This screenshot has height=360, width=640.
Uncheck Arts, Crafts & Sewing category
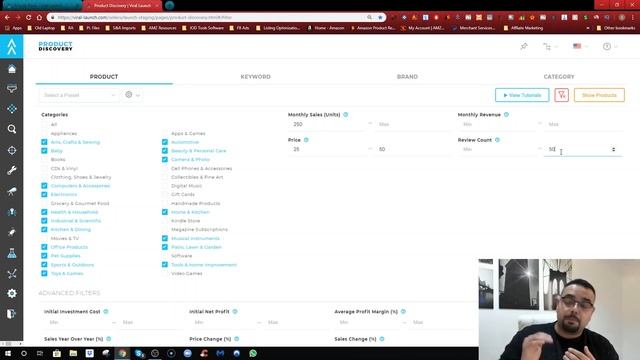[44, 142]
